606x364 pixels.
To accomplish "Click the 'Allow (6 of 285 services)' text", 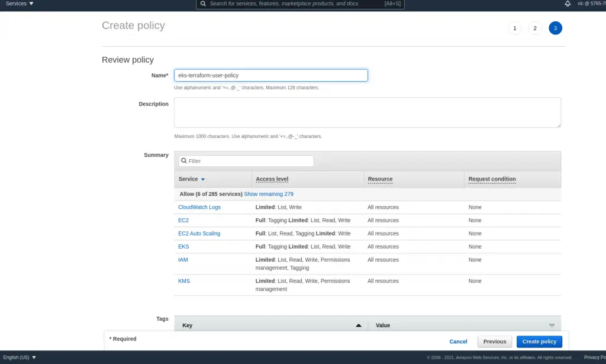I will click(211, 194).
